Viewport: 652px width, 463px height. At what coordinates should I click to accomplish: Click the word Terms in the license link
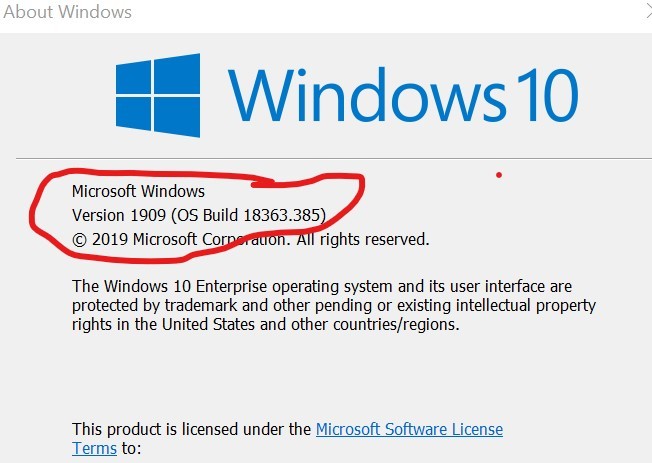coord(94,449)
